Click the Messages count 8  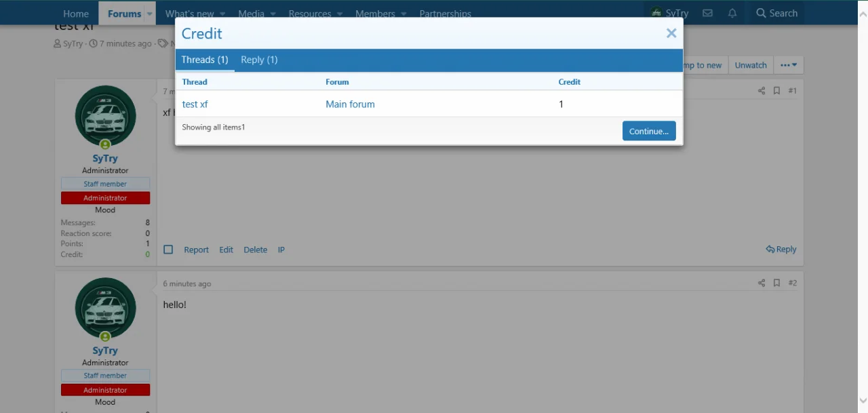point(147,222)
